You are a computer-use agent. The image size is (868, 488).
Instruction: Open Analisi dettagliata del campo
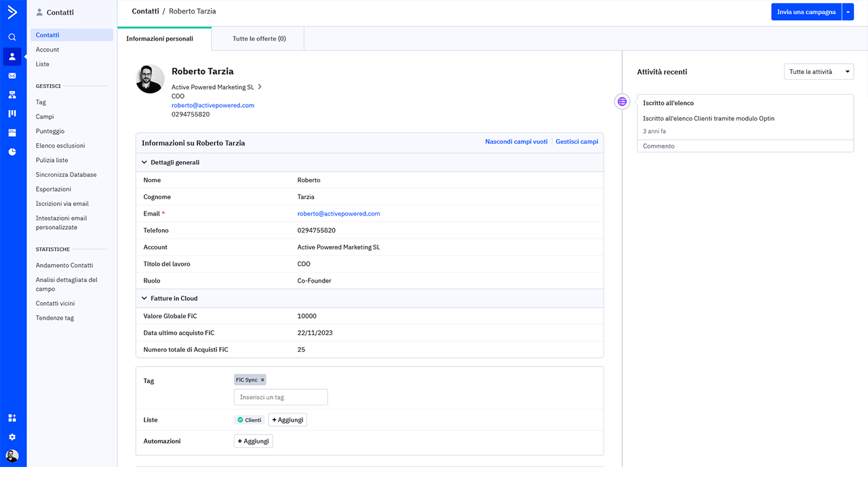66,284
